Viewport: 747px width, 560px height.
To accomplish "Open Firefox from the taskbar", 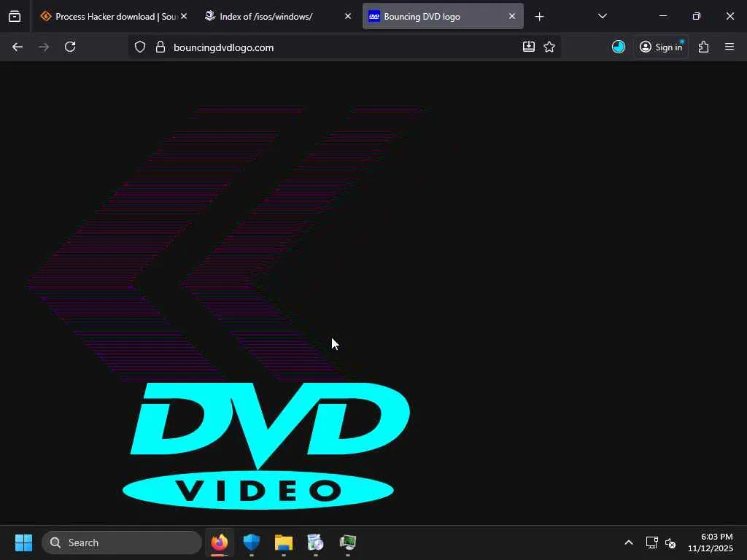I will click(x=219, y=542).
